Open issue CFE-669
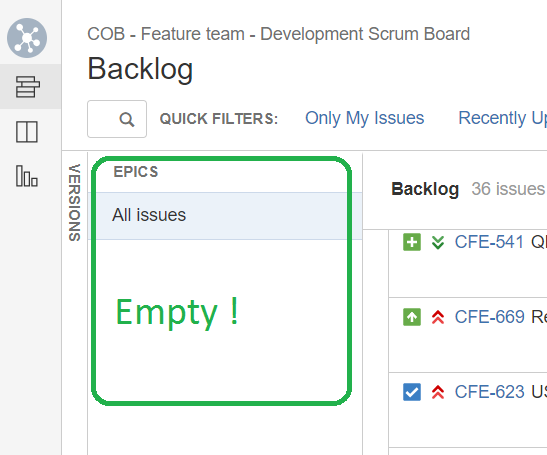 click(x=489, y=317)
